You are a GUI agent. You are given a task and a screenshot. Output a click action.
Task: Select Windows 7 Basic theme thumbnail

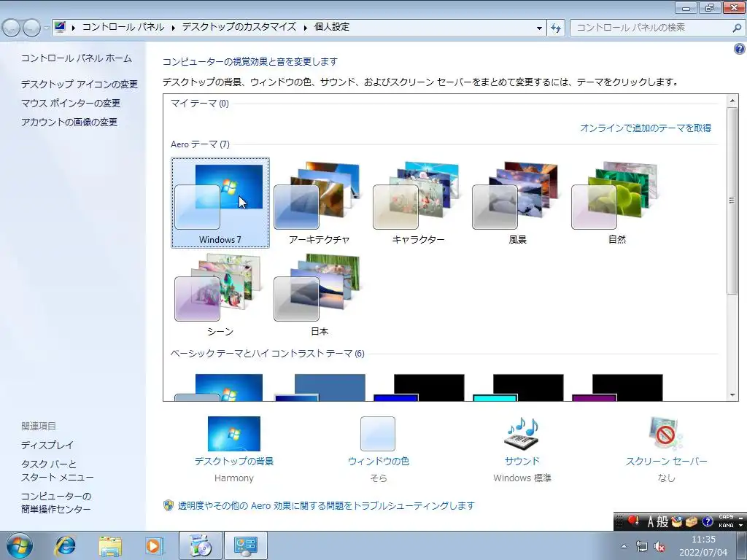(x=220, y=388)
